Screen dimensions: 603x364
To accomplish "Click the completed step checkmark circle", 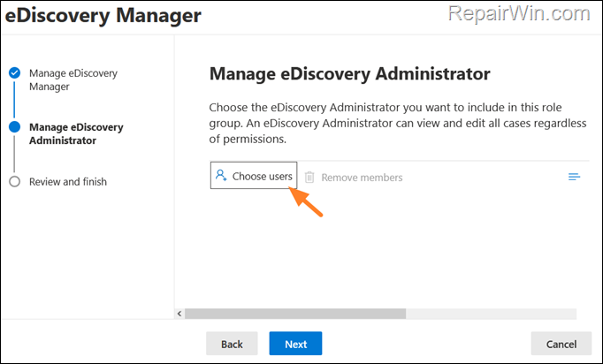I will 15,73.
